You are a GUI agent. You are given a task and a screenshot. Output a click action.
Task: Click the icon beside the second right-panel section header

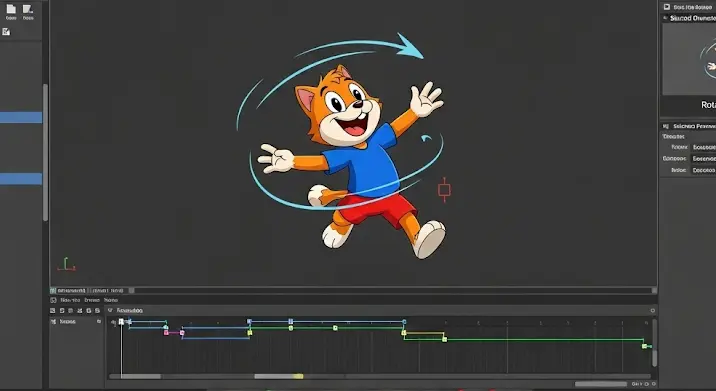(x=666, y=126)
